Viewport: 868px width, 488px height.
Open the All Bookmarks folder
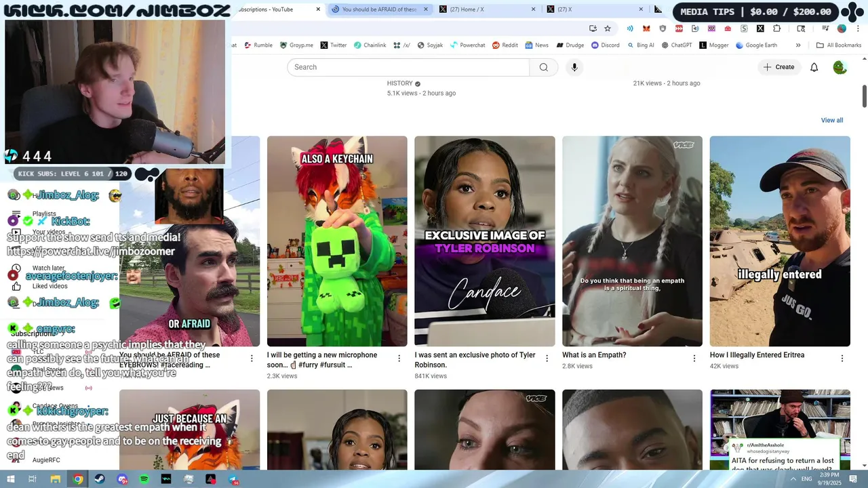(838, 45)
